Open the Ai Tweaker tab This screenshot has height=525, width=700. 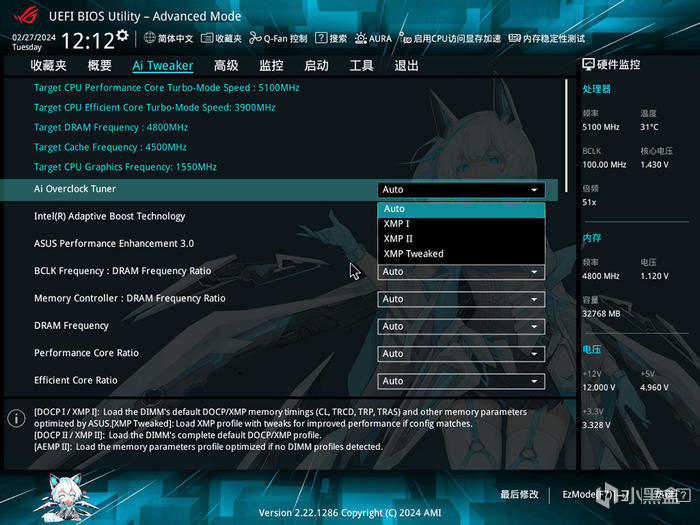163,66
